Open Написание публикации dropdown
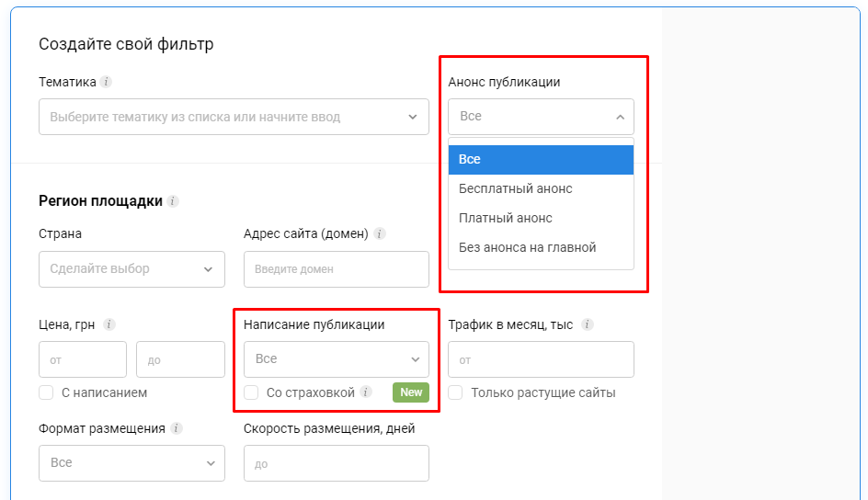 pos(336,359)
